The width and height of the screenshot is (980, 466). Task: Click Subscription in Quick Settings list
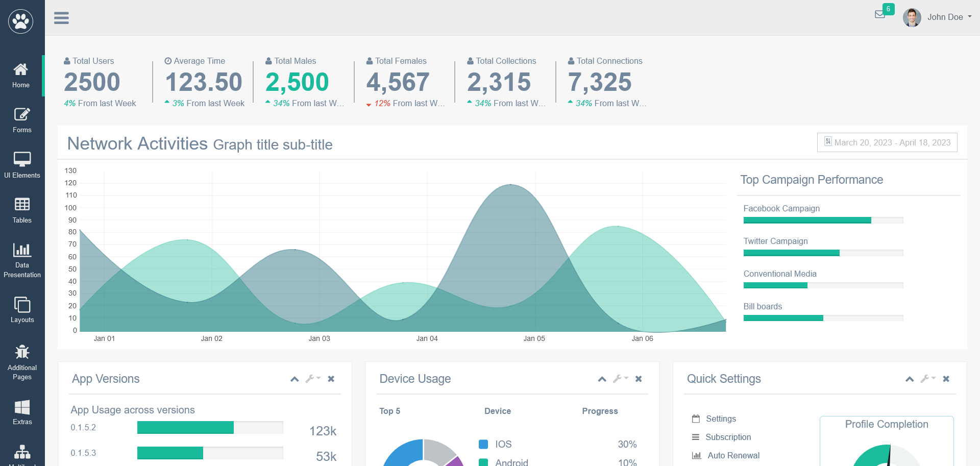click(728, 437)
